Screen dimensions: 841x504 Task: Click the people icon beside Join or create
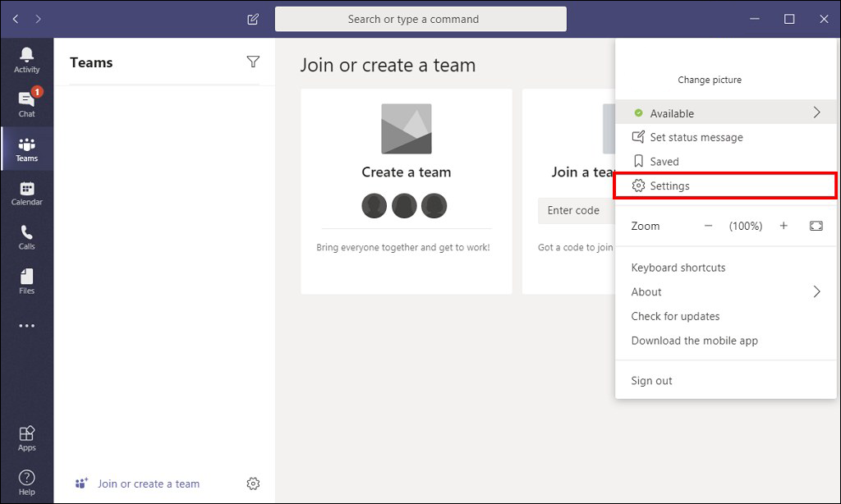81,483
